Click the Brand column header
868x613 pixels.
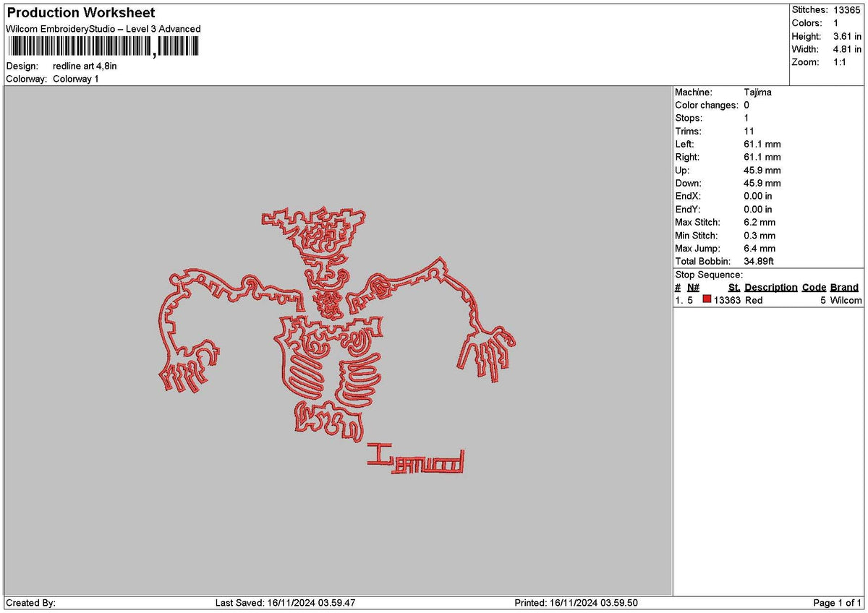tap(844, 287)
